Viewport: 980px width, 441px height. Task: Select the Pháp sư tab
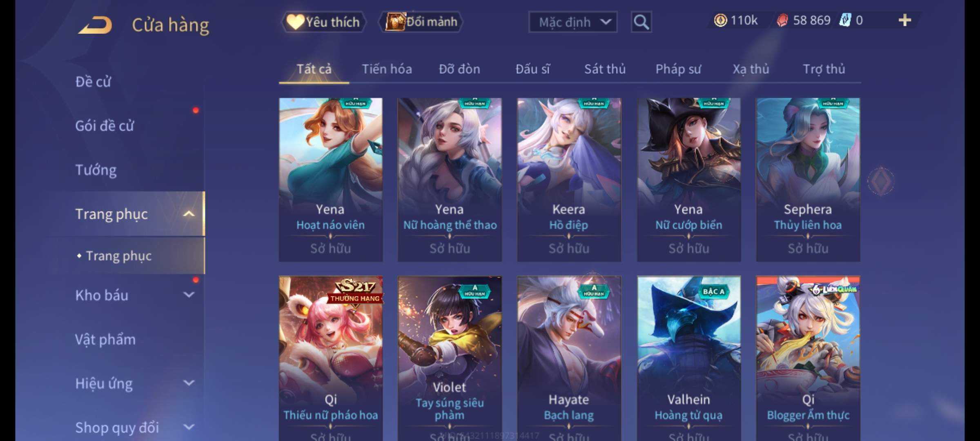[x=678, y=69]
